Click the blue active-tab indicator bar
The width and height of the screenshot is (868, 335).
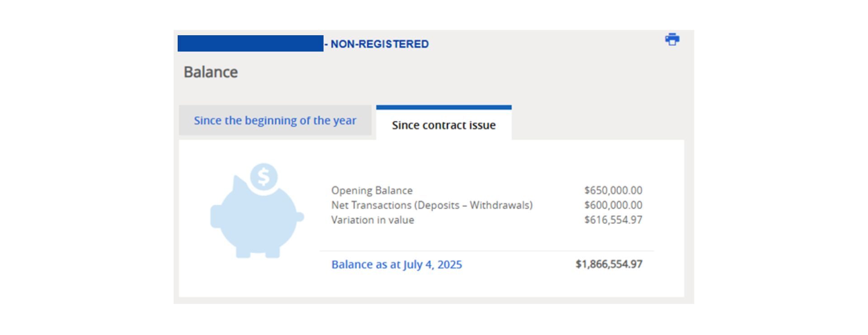point(444,107)
